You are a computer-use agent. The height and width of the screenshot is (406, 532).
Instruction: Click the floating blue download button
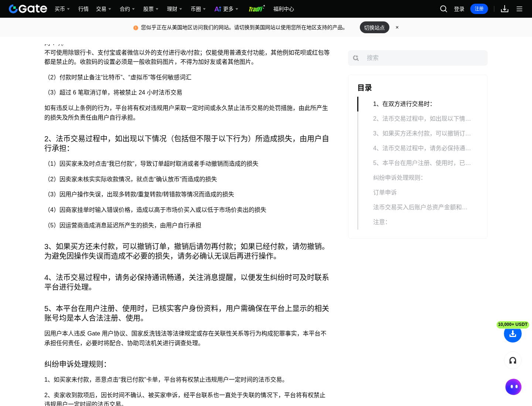[x=513, y=334]
